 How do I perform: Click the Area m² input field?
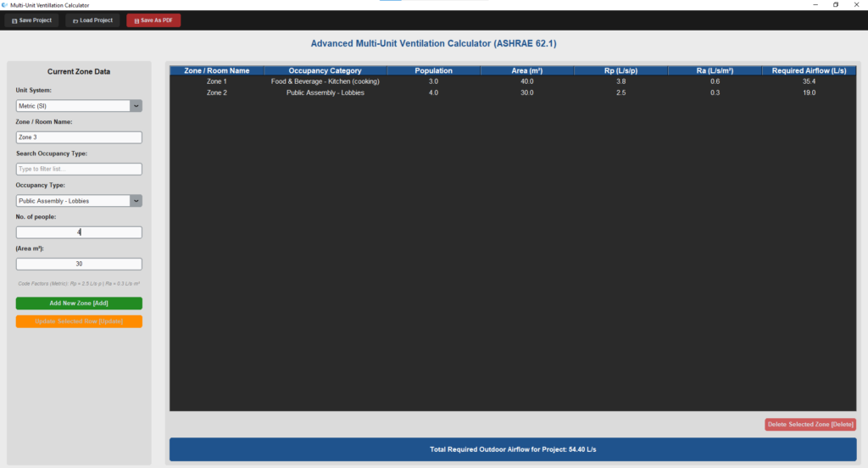coord(79,265)
